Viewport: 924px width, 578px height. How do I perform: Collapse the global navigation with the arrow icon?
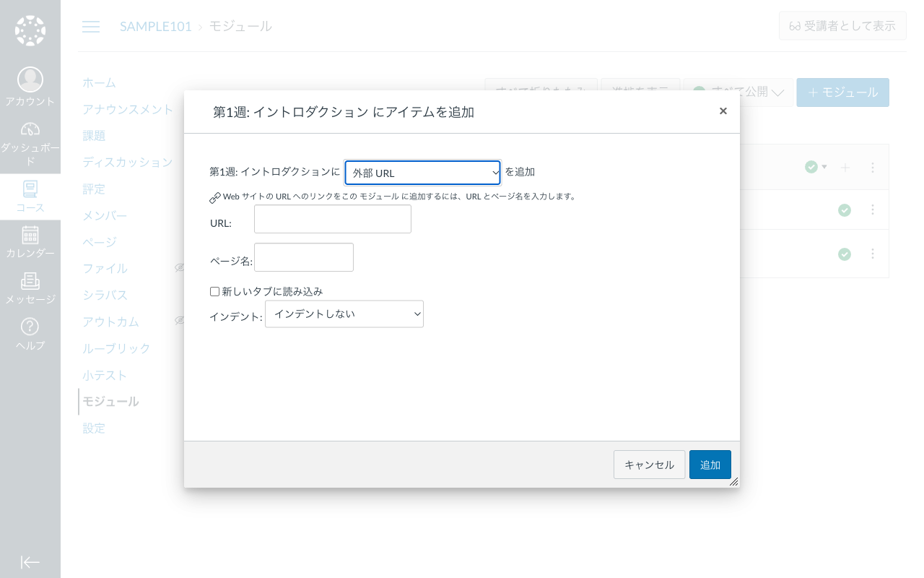[30, 562]
